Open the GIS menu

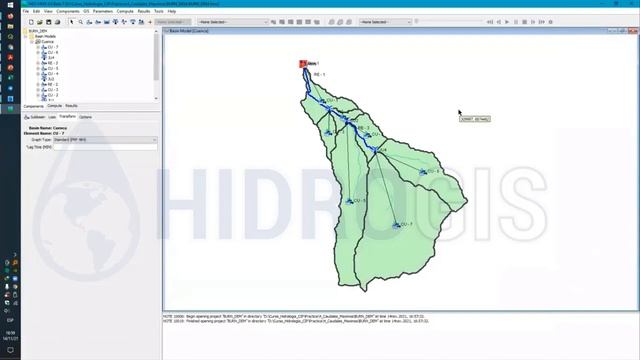86,11
